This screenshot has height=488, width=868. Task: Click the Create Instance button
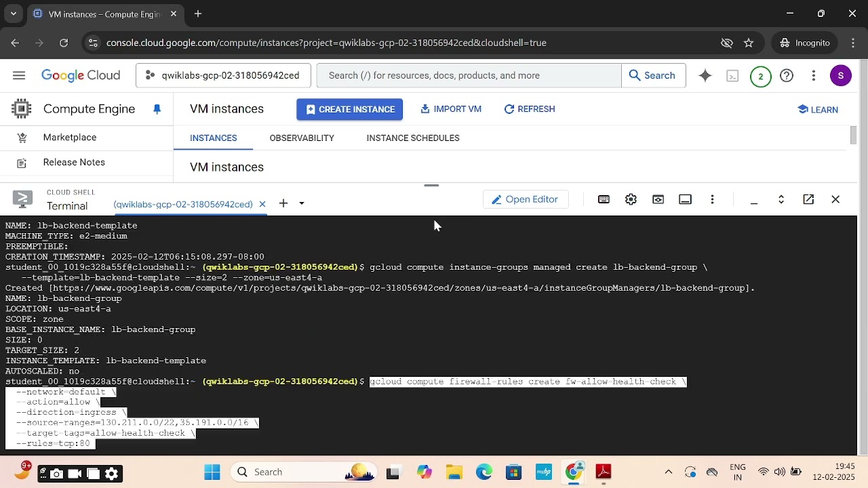tap(349, 109)
